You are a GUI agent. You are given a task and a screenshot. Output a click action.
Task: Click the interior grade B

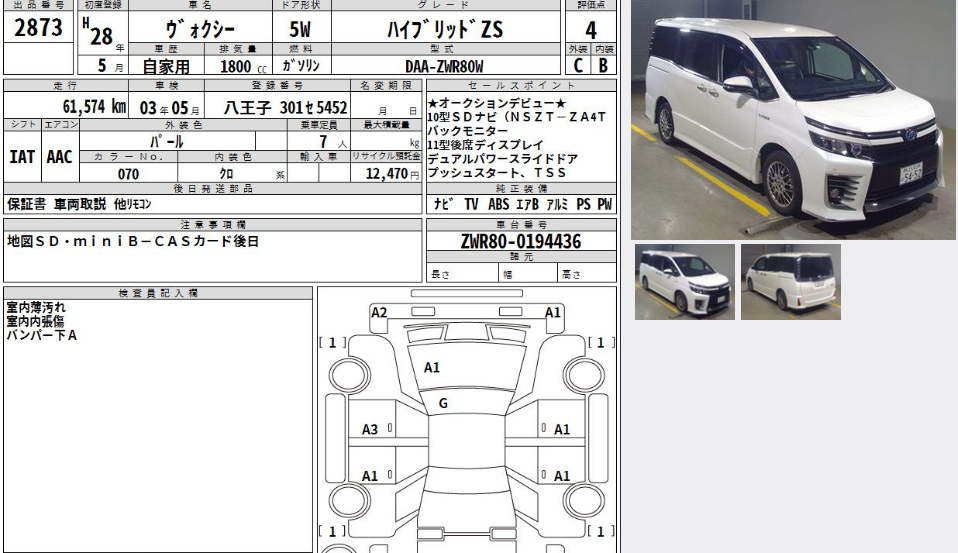604,65
